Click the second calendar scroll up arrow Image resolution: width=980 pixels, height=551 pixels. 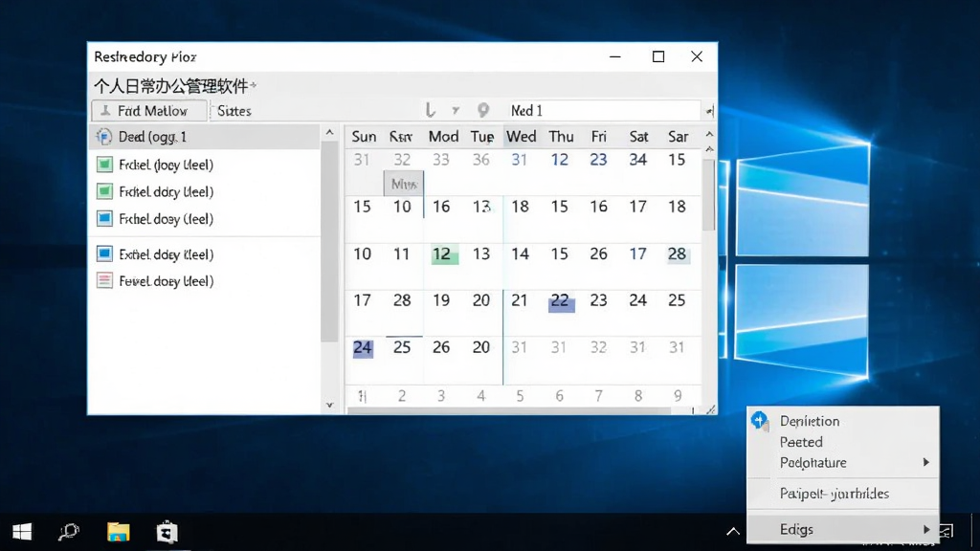pyautogui.click(x=709, y=149)
